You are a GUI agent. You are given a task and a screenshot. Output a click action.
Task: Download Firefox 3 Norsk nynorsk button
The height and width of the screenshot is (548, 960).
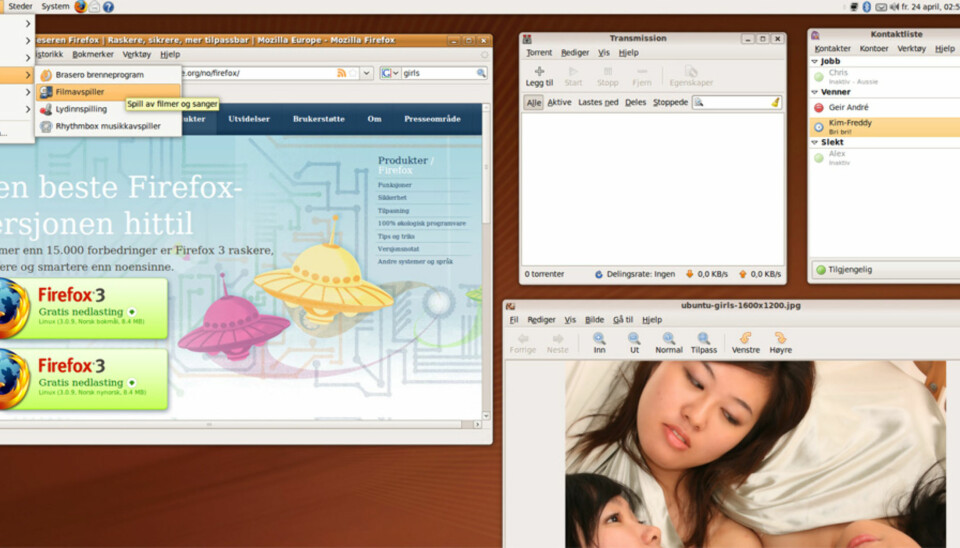coord(84,379)
